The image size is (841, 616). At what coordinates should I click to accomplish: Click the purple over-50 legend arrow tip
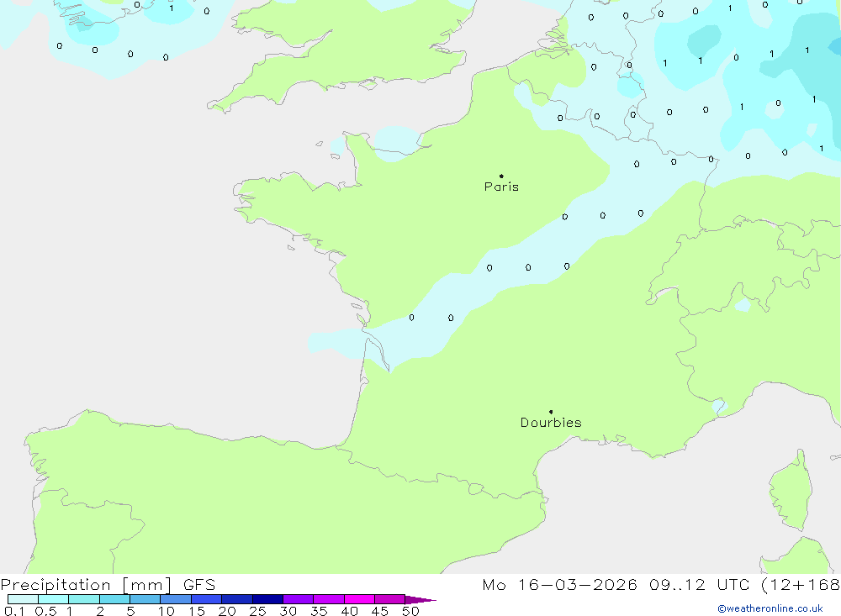[x=421, y=600]
